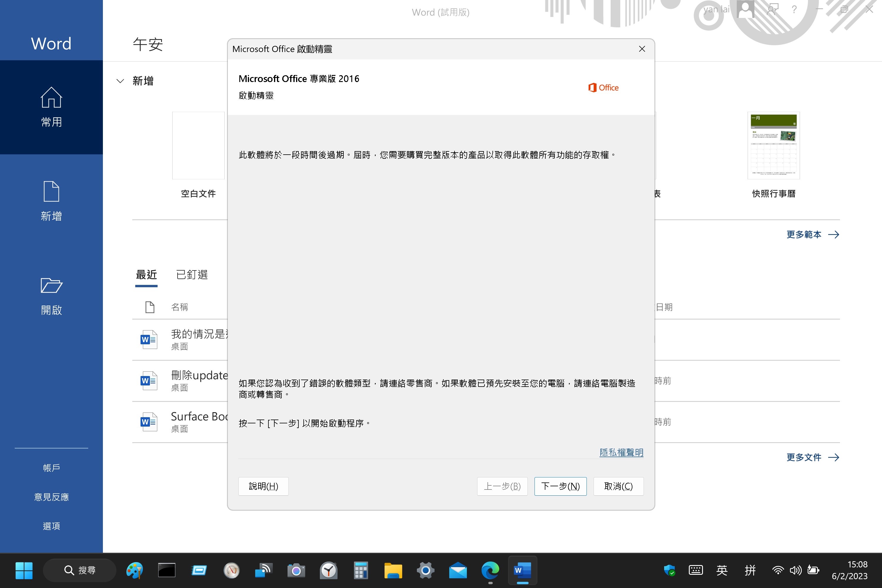This screenshot has width=882, height=588.
Task: Click the 拼 input method indicator
Action: 750,570
